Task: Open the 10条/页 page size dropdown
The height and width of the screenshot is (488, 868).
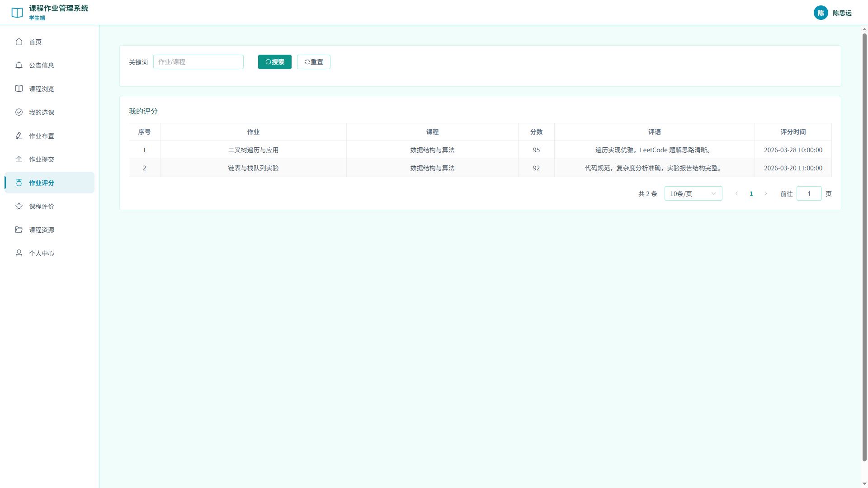Action: [x=693, y=193]
